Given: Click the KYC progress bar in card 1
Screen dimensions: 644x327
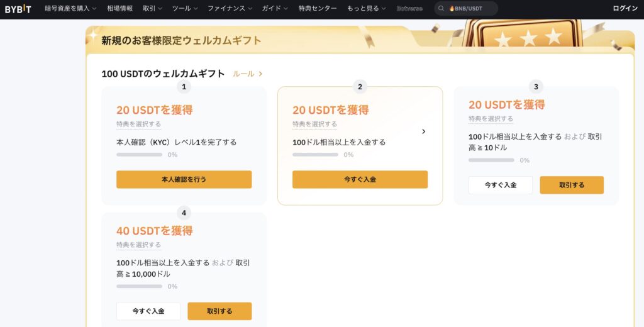Looking at the screenshot, I should (x=139, y=155).
